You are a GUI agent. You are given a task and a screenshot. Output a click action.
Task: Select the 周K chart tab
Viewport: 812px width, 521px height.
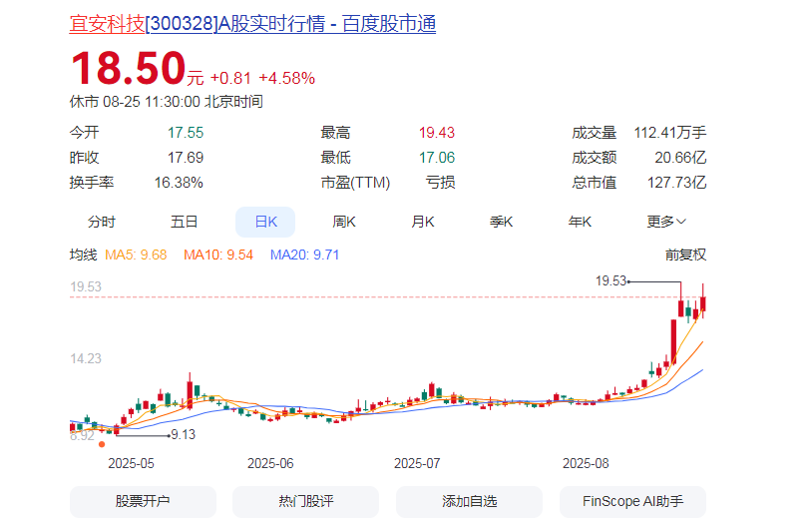(344, 222)
